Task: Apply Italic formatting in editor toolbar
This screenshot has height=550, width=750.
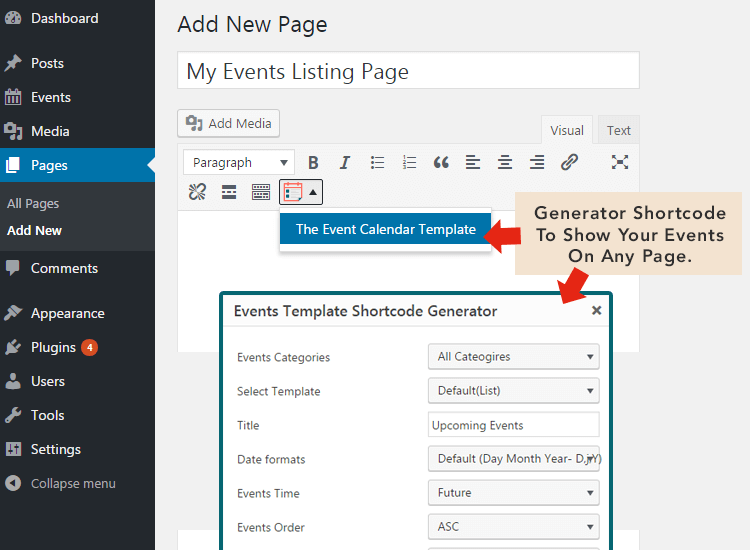Action: (345, 162)
